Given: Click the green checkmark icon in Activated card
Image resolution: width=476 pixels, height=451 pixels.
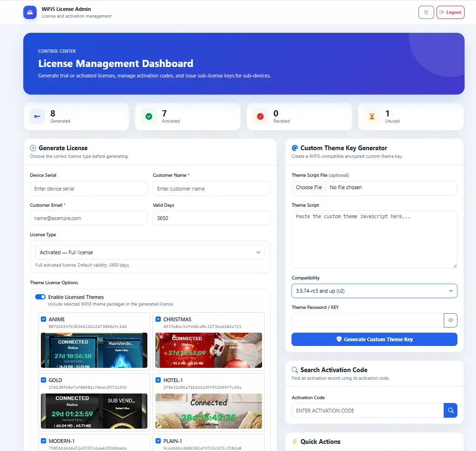Looking at the screenshot, I should pyautogui.click(x=149, y=116).
